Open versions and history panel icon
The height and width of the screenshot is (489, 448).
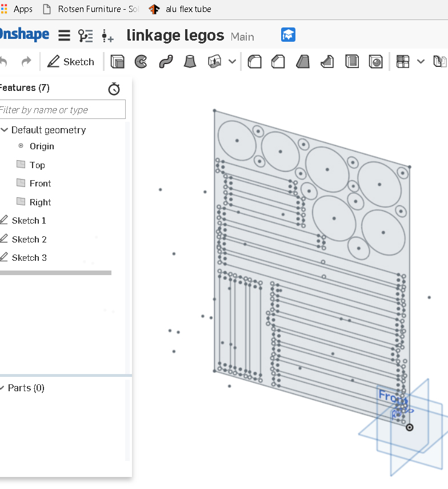(x=85, y=35)
